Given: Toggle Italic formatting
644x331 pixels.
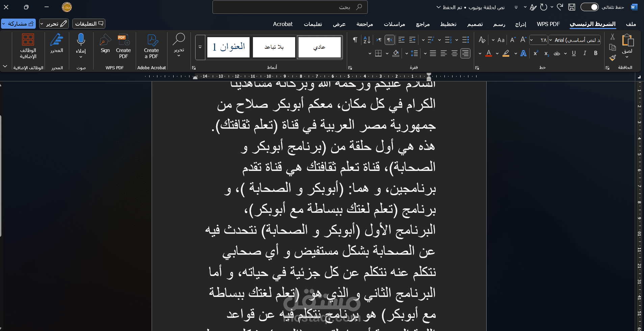Looking at the screenshot, I should point(585,53).
